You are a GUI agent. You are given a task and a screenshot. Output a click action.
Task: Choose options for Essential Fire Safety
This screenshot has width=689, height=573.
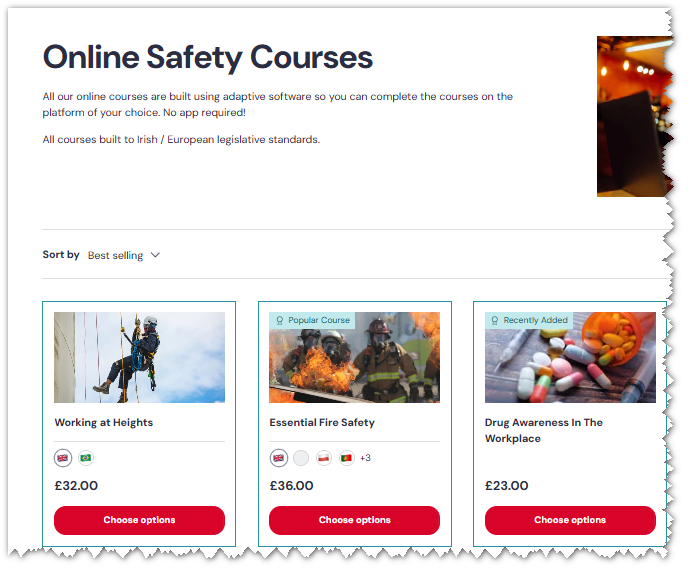click(x=355, y=520)
